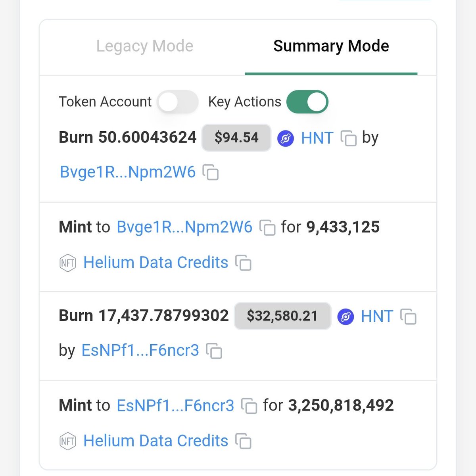Copy the Bvge1R...Npm2W6 address in the mint row
The image size is (476, 476).
(267, 228)
